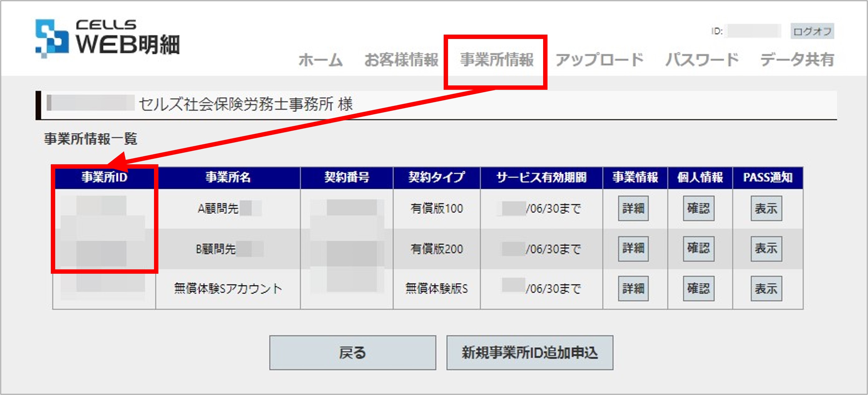Select the B顧問先 name cell

point(228,249)
